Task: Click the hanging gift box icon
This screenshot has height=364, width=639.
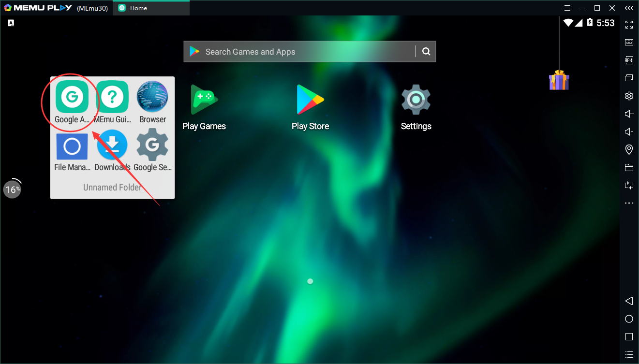Action: [559, 80]
